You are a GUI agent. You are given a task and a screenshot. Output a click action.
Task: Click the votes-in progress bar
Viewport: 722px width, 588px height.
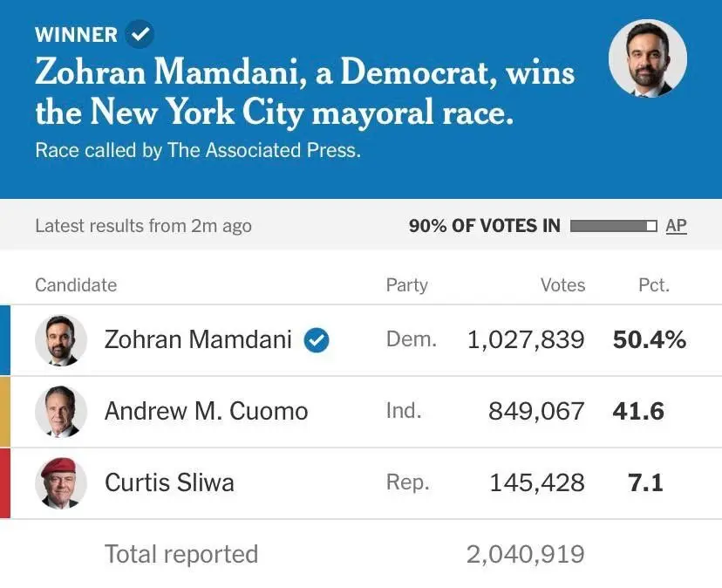tap(613, 226)
